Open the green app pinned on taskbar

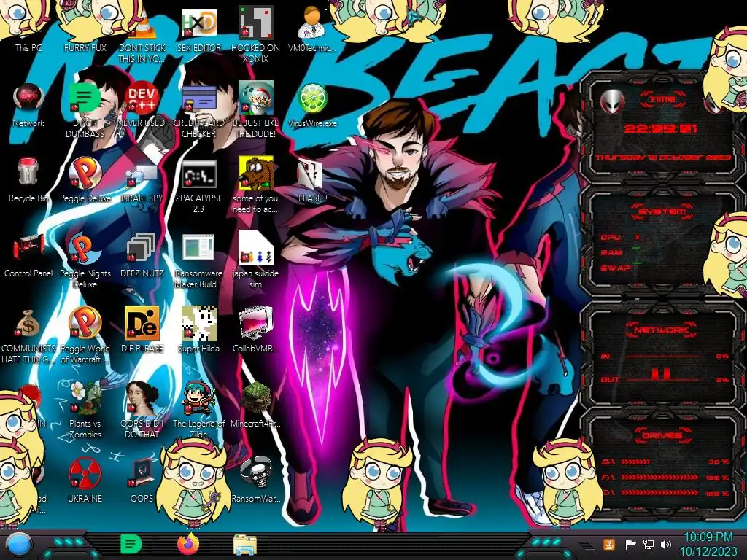(x=131, y=544)
